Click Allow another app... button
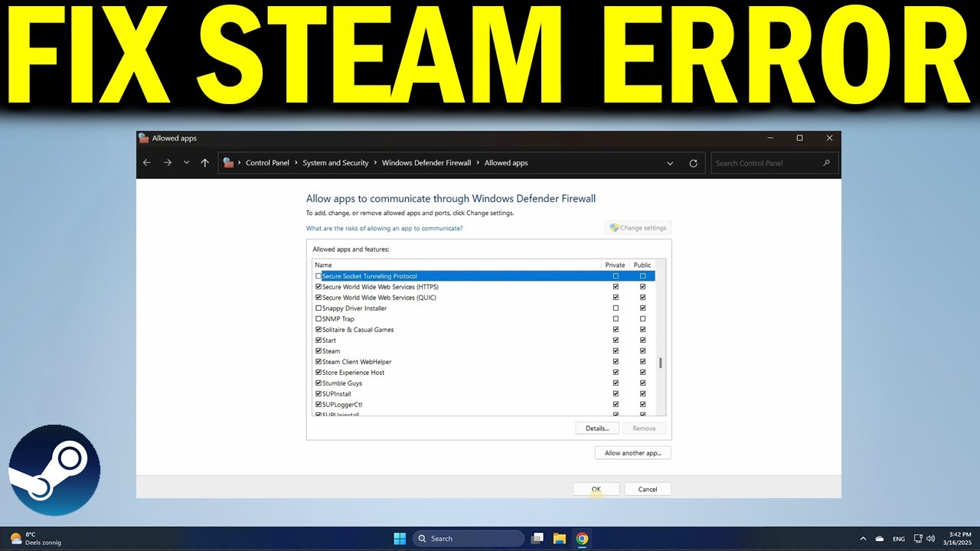The image size is (980, 551). click(x=632, y=453)
